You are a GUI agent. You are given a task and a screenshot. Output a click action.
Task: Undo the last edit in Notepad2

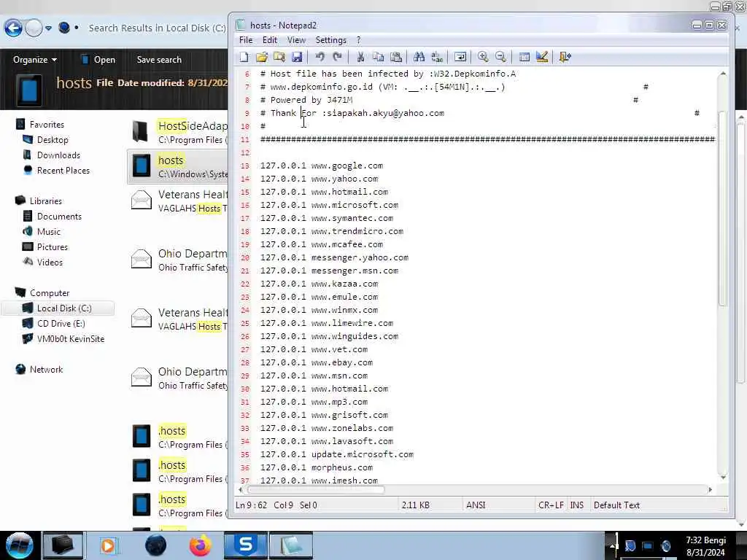(x=320, y=57)
